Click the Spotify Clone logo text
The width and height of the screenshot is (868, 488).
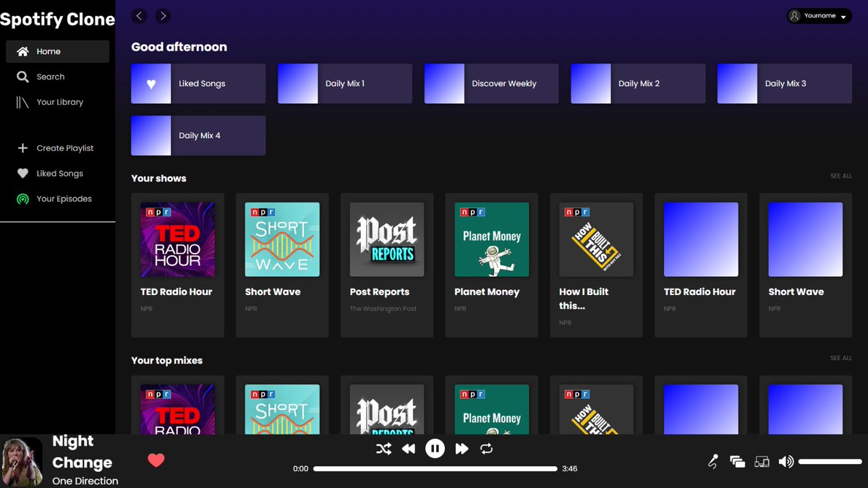point(57,20)
